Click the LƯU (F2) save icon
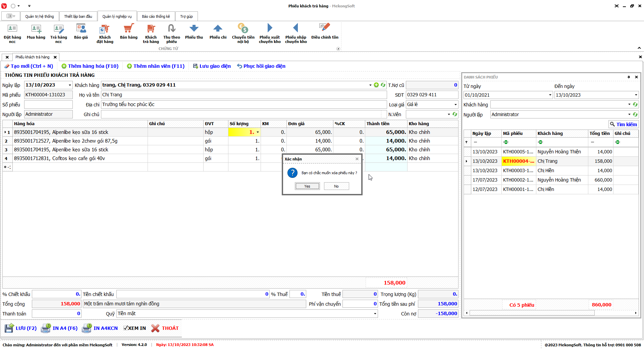This screenshot has height=349, width=644. click(x=9, y=328)
